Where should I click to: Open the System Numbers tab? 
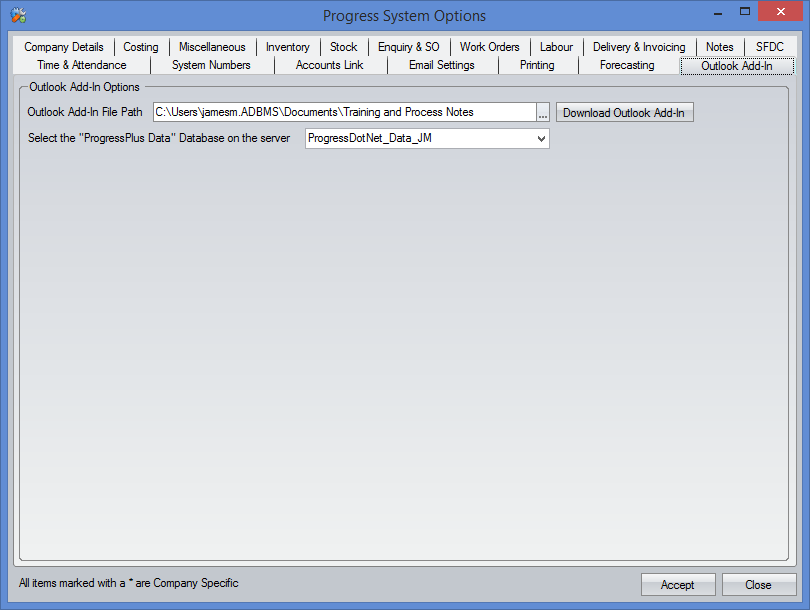pyautogui.click(x=211, y=65)
